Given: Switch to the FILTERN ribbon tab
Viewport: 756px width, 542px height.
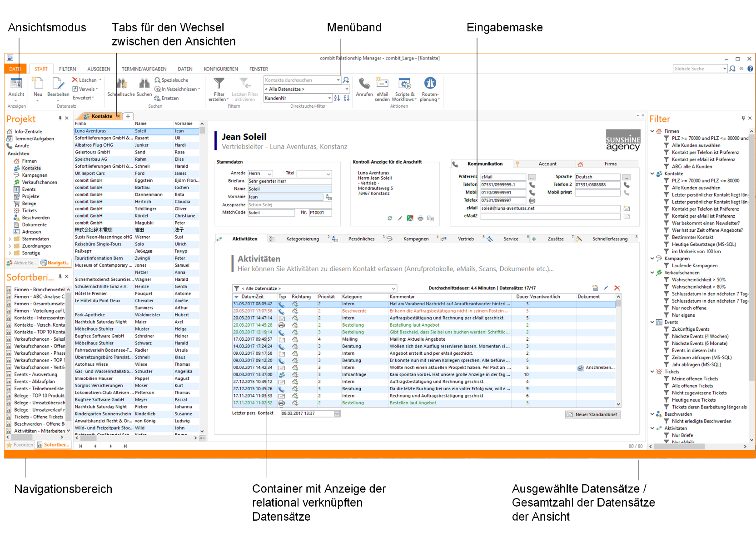Looking at the screenshot, I should click(67, 69).
